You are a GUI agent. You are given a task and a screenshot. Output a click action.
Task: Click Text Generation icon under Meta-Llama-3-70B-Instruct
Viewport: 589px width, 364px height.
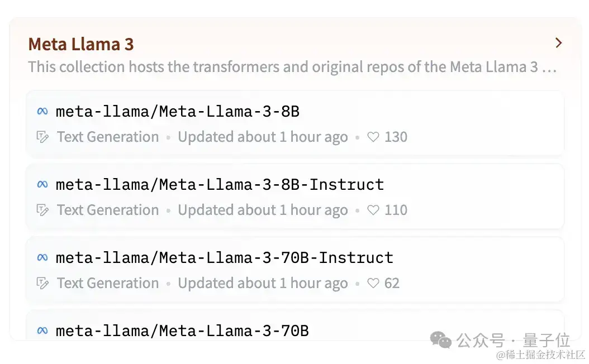[x=42, y=284]
